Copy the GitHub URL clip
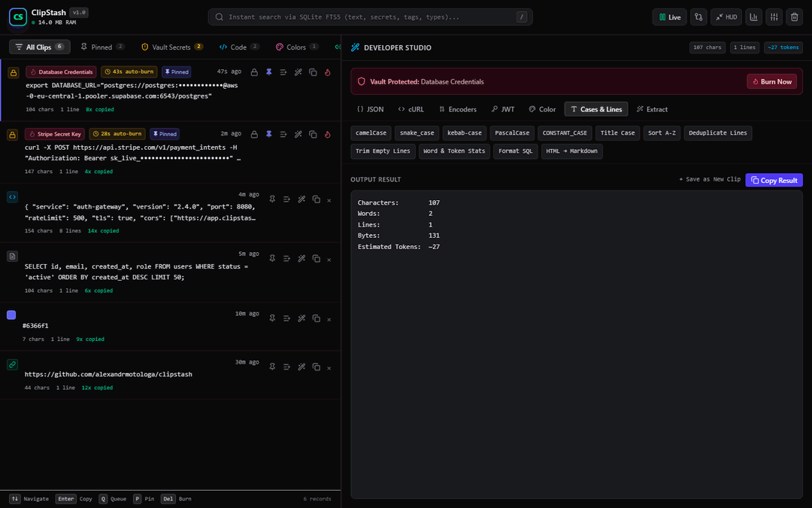The image size is (812, 508). pos(316,367)
